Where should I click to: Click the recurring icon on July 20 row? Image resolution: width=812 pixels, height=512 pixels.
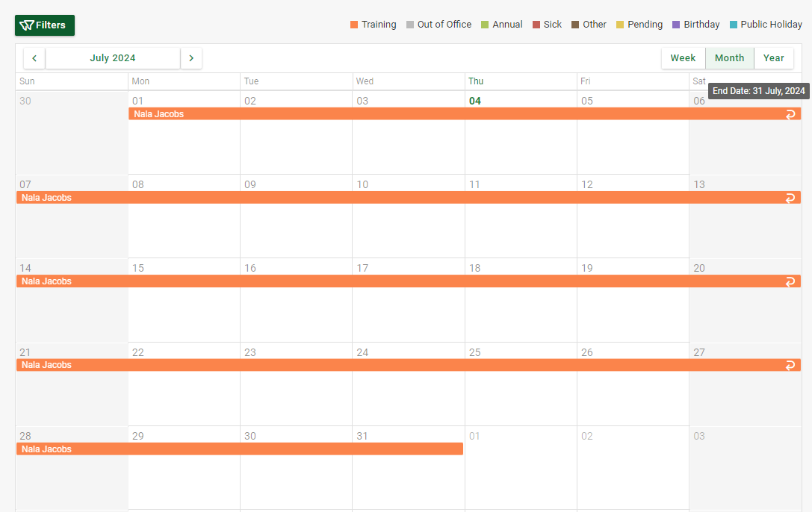[790, 281]
